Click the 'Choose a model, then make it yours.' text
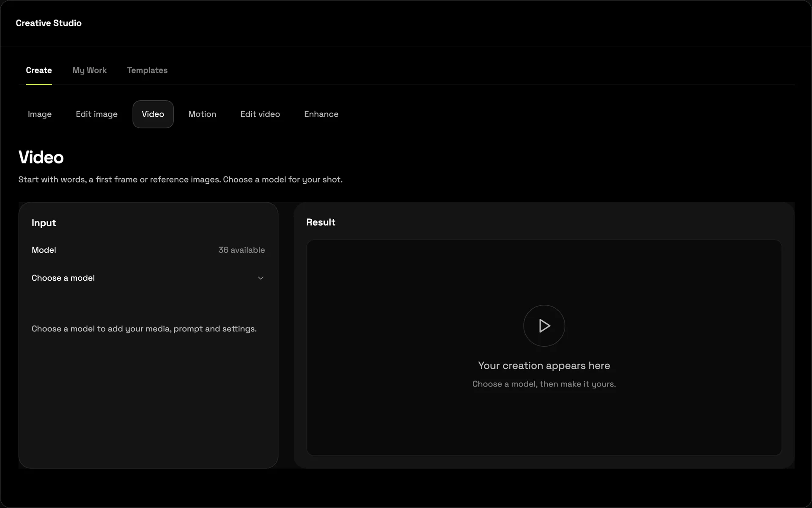Image resolution: width=812 pixels, height=508 pixels. (x=544, y=384)
